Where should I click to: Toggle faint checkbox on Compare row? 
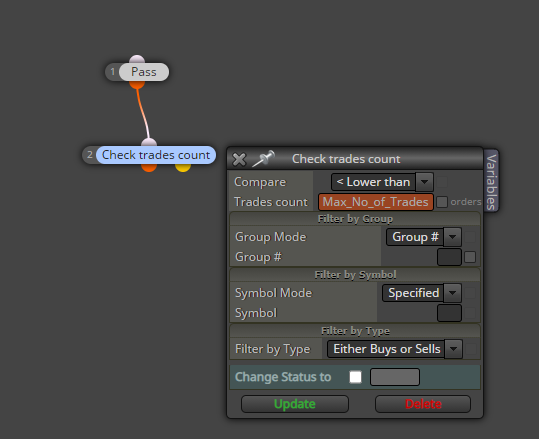(x=442, y=182)
